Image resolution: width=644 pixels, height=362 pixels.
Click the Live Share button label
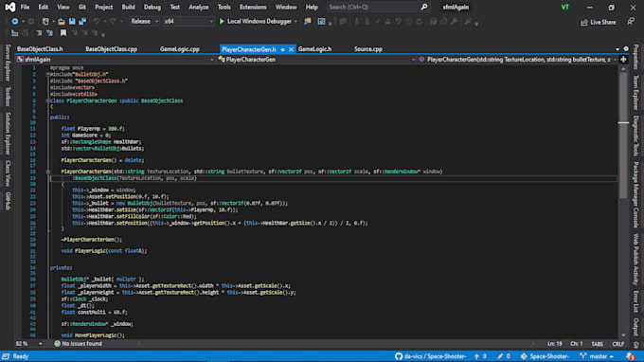pos(603,22)
